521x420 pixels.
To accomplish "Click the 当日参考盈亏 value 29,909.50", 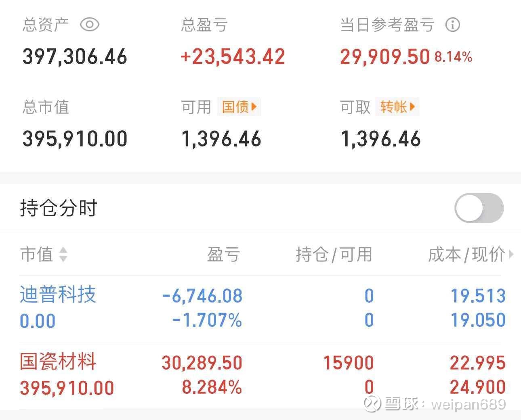I will (384, 56).
